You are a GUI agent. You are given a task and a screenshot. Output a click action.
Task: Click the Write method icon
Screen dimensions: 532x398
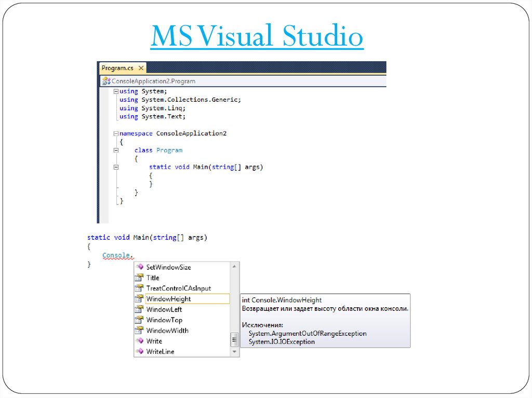pos(139,341)
